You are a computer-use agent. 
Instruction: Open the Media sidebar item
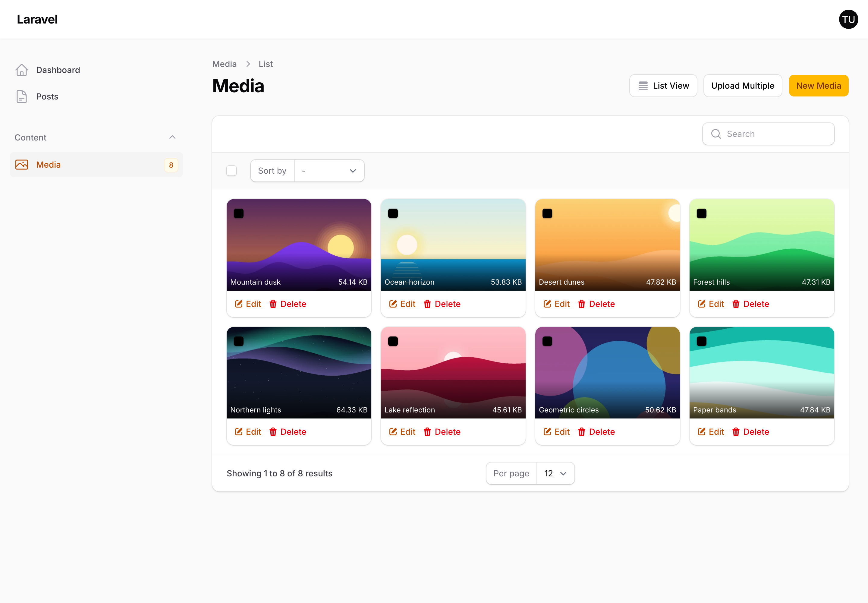pyautogui.click(x=96, y=165)
